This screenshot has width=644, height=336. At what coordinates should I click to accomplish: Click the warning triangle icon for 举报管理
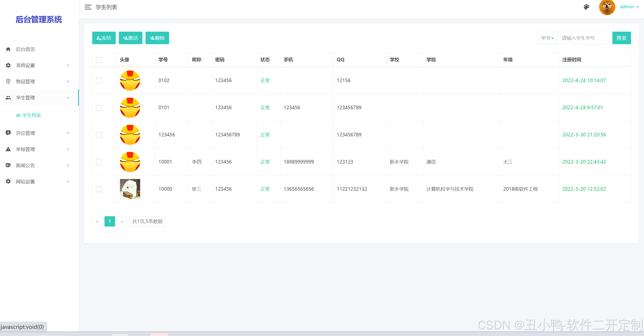[8, 149]
